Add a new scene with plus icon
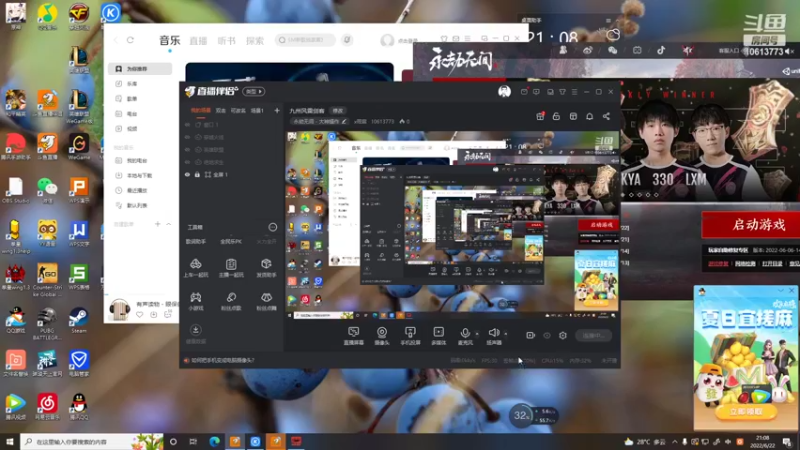Image resolution: width=800 pixels, height=450 pixels. [277, 110]
